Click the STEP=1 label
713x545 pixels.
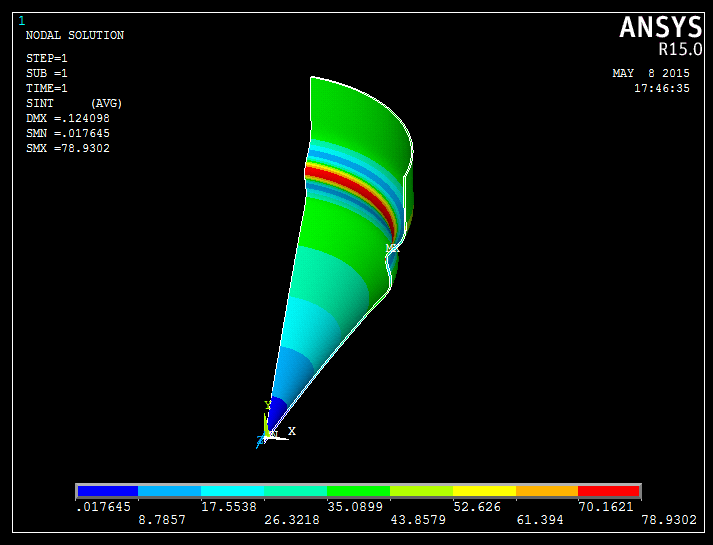coord(46,58)
